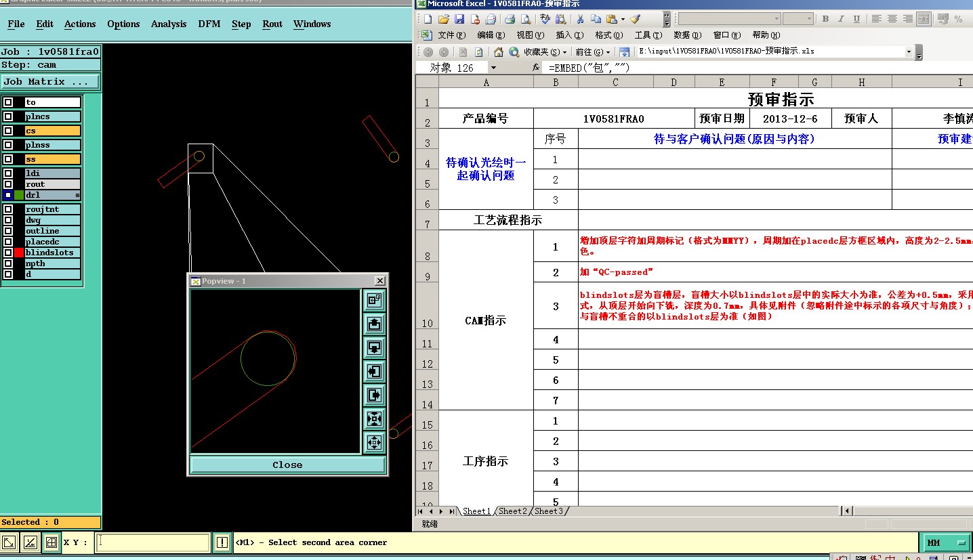Screen dimensions: 973x560
Task: Toggle checkbox for layer 'npth'
Action: click(x=8, y=263)
